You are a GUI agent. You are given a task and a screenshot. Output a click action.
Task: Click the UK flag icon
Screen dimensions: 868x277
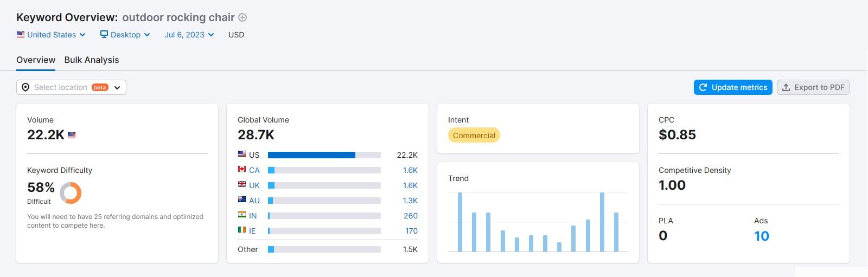click(242, 185)
